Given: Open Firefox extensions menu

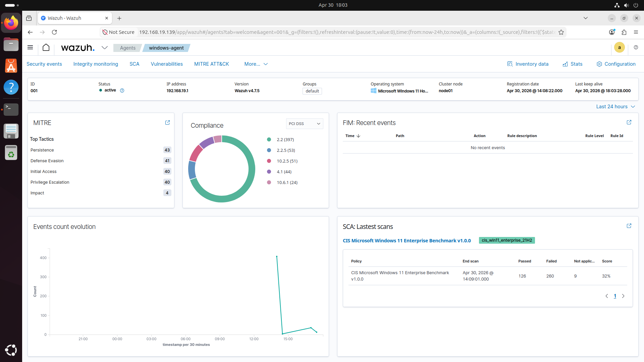Looking at the screenshot, I should [624, 32].
